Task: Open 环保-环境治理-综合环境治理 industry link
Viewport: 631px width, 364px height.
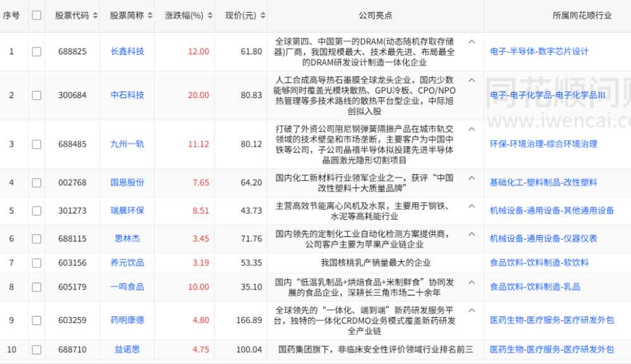Action: 543,144
